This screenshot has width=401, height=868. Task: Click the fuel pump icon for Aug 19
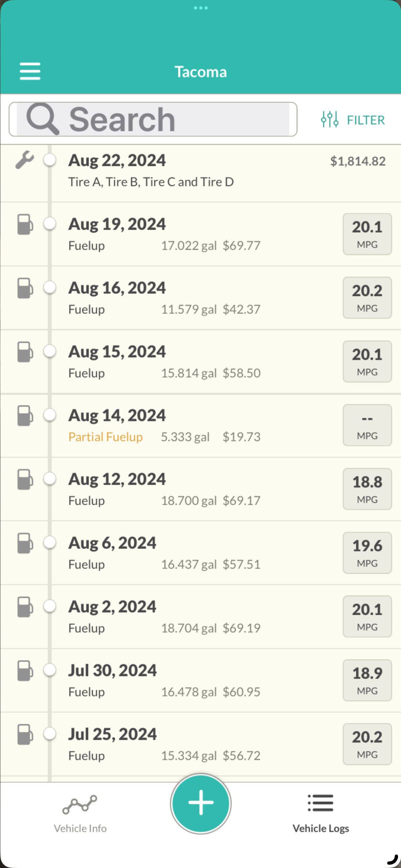click(x=25, y=224)
